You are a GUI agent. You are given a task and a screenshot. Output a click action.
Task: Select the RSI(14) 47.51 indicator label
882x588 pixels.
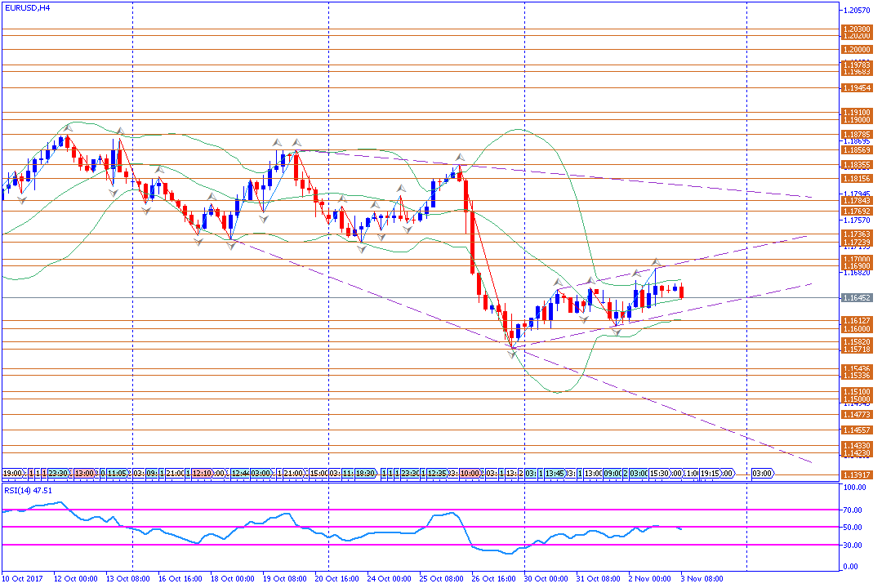tap(28, 490)
